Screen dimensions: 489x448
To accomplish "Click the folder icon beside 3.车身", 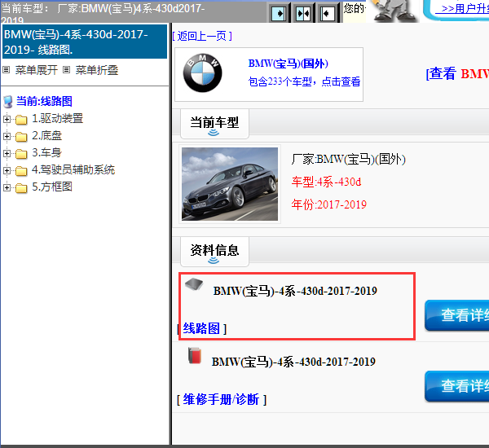I will pyautogui.click(x=21, y=153).
